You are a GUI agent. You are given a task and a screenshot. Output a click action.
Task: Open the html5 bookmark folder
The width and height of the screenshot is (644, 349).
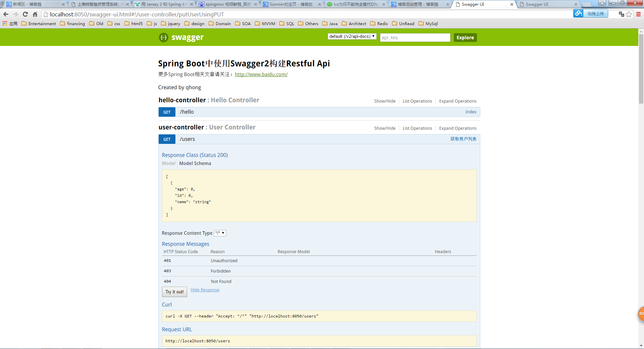[x=133, y=23]
